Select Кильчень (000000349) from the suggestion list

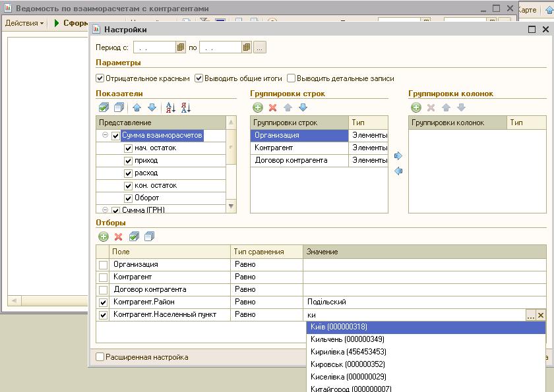pos(426,339)
